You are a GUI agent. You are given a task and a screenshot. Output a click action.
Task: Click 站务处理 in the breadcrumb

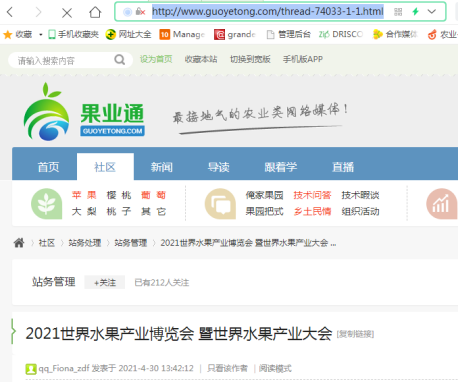click(85, 243)
